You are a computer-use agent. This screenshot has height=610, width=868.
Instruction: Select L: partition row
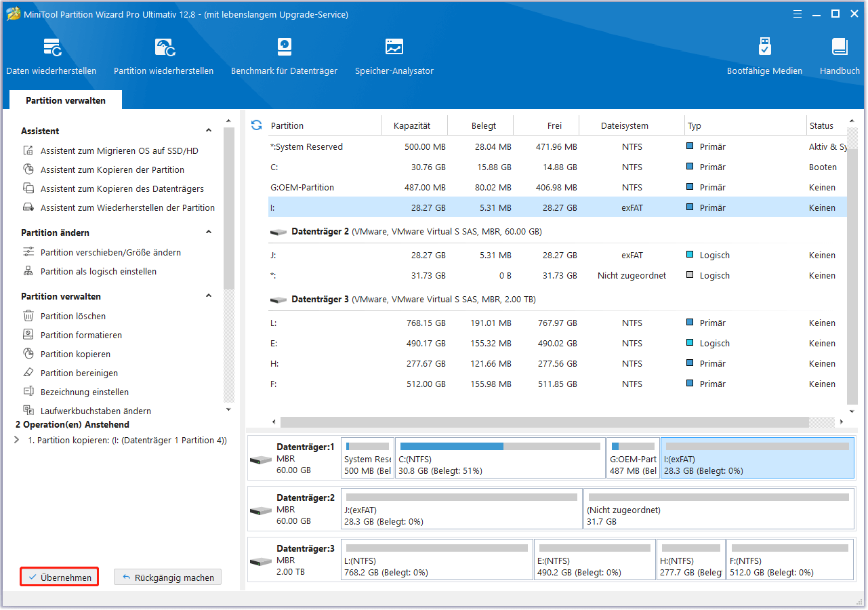(x=557, y=323)
